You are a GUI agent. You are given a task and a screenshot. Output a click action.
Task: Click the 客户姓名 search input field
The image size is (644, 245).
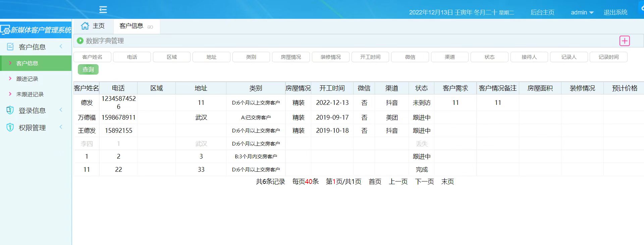pos(92,57)
